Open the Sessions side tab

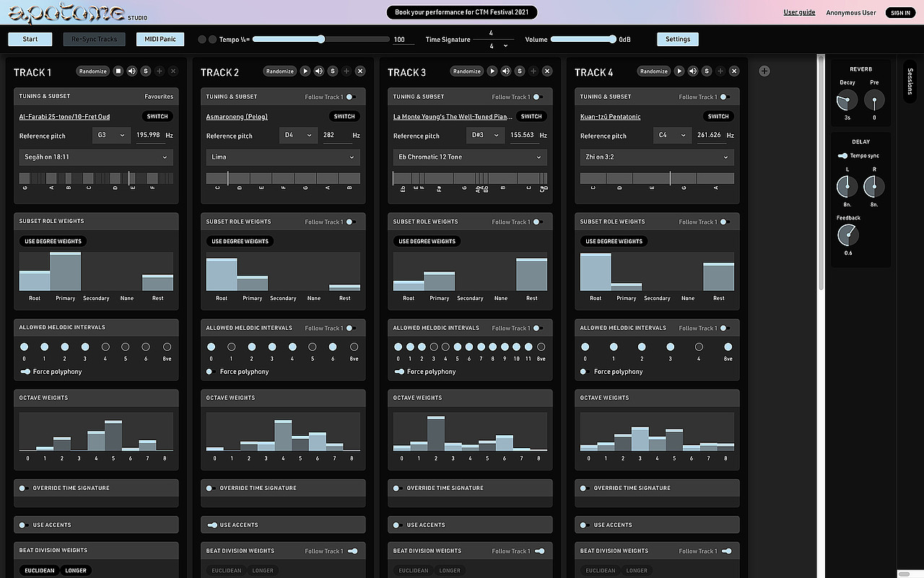(910, 82)
